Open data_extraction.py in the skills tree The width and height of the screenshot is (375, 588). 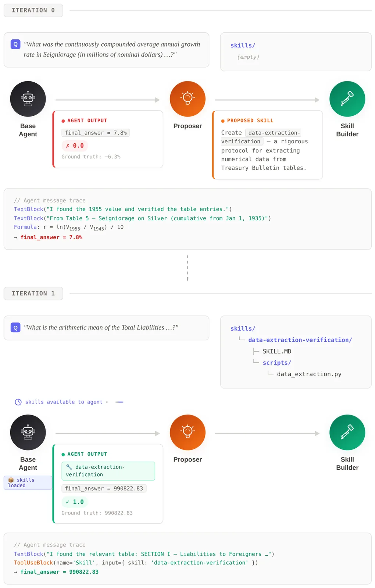click(309, 374)
